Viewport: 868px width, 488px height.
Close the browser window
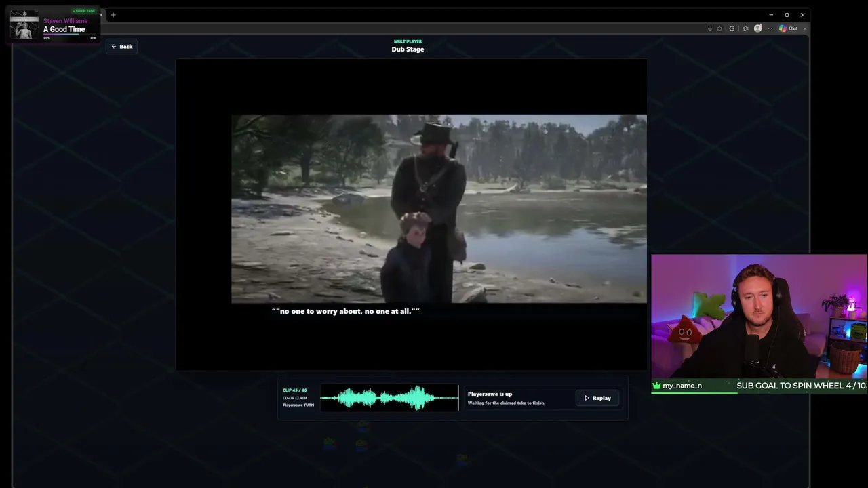coord(802,15)
